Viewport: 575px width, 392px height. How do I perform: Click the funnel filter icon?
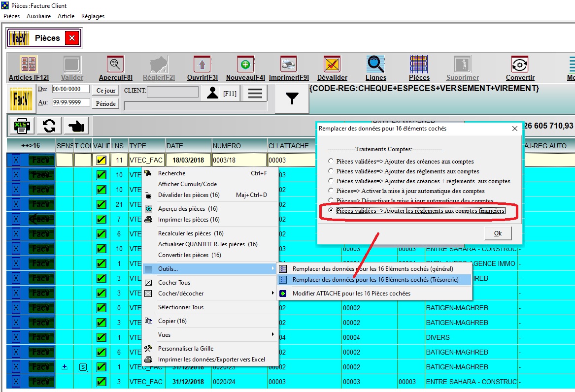click(x=292, y=98)
